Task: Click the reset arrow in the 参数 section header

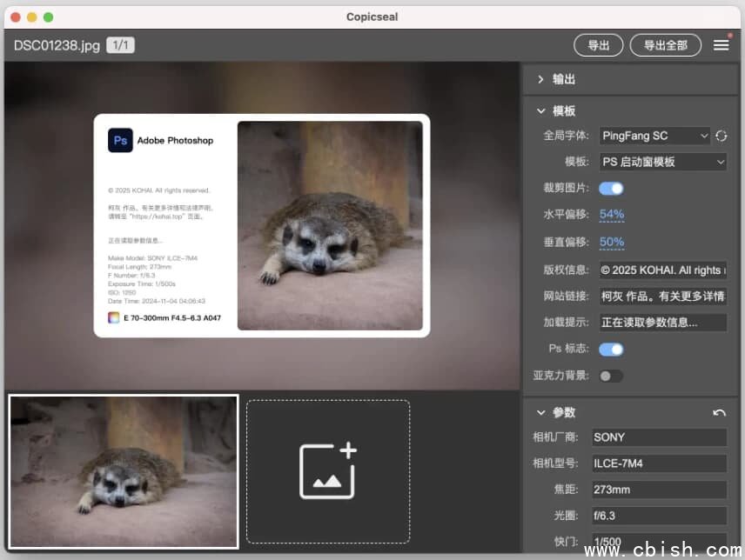Action: tap(722, 413)
